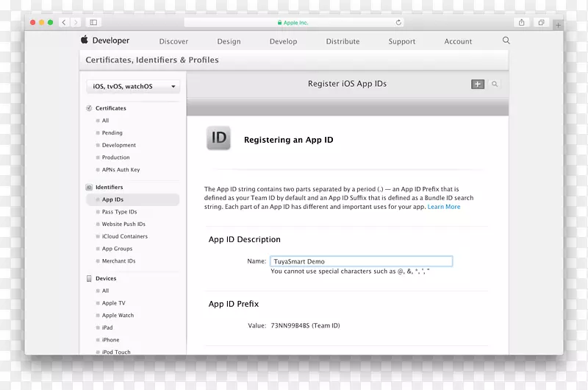Click the Certificates, Identifiers & Profiles title
This screenshot has width=588, height=390.
click(152, 60)
